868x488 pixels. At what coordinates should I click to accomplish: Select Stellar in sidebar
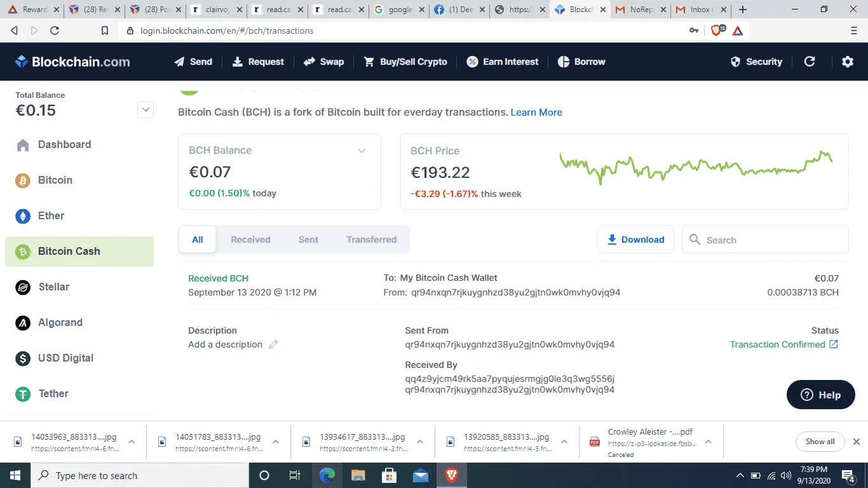tap(79, 287)
